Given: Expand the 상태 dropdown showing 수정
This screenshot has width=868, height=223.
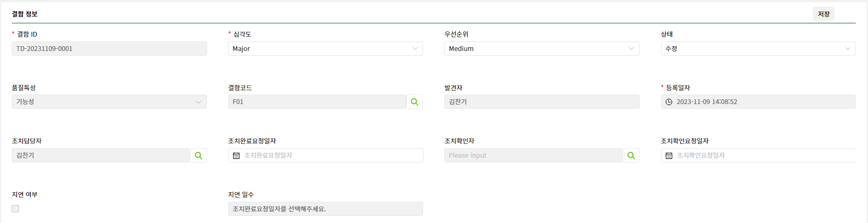Looking at the screenshot, I should coord(758,48).
